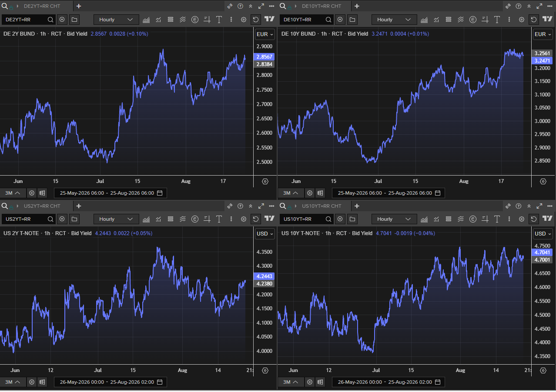This screenshot has width=556, height=392.
Task: Open time-axis gear beside 3M in DE10Y panel
Action: click(x=309, y=193)
